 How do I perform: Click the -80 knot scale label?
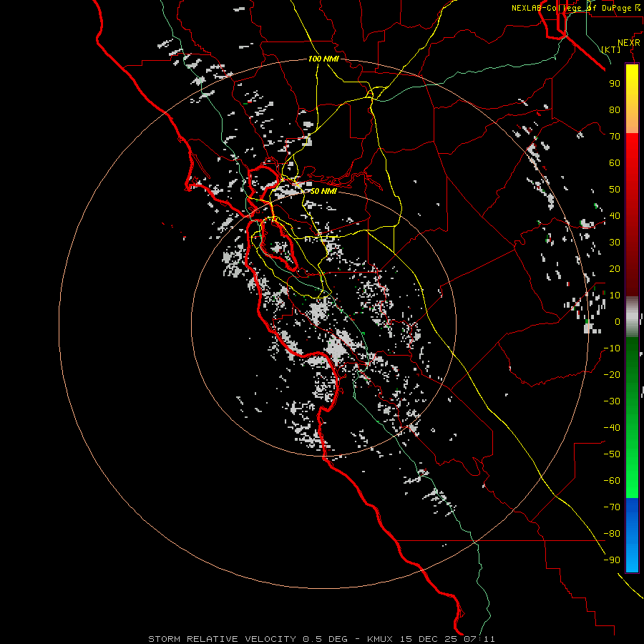[612, 534]
